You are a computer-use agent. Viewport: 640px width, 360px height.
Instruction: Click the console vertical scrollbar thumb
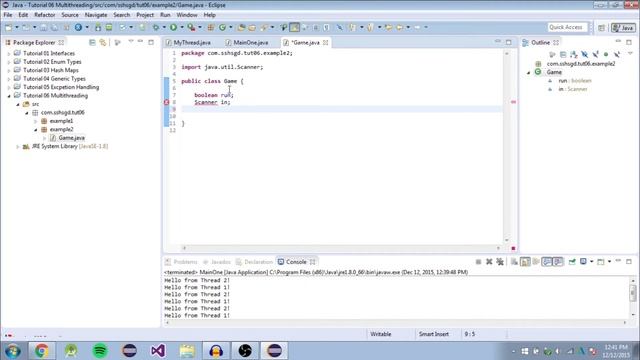point(633,292)
